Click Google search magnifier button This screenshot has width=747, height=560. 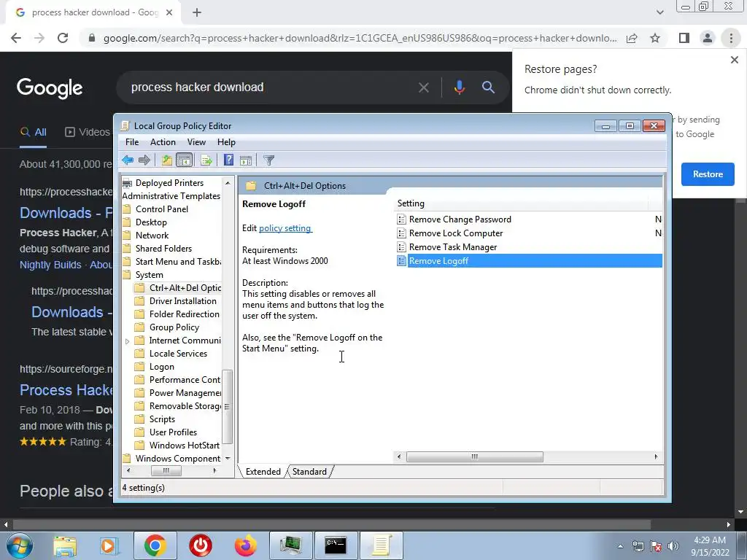[488, 87]
